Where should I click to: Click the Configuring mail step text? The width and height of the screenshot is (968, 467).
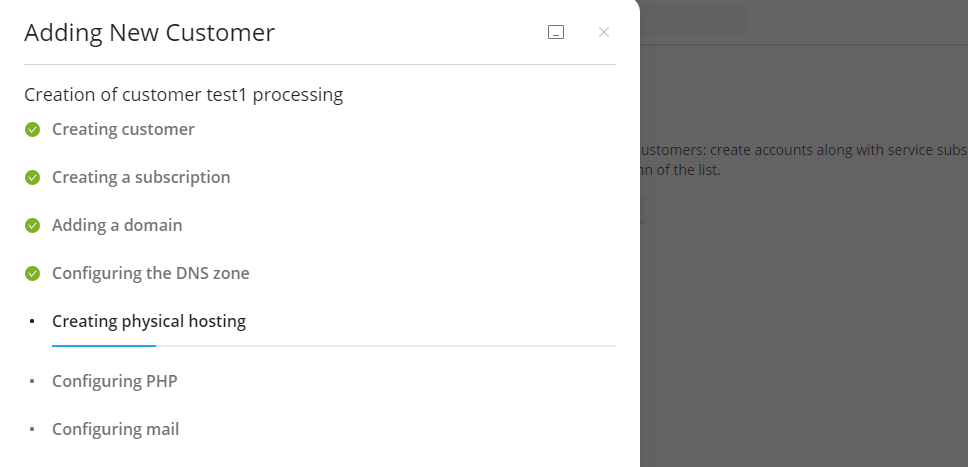tap(115, 429)
